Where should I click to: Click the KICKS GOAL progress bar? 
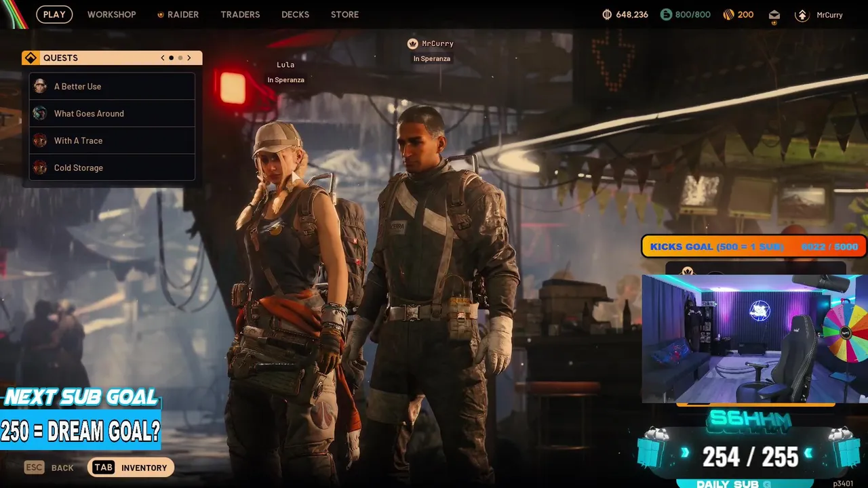click(x=754, y=247)
